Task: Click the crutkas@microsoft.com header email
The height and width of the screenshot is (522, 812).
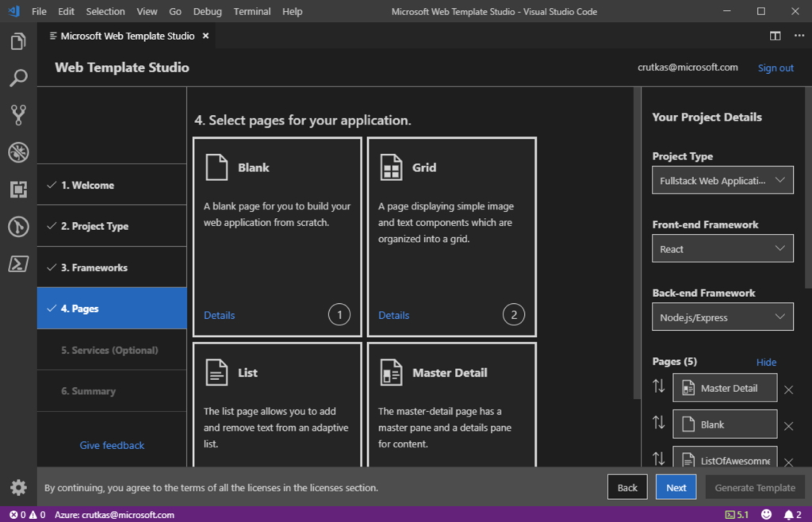Action: [688, 67]
